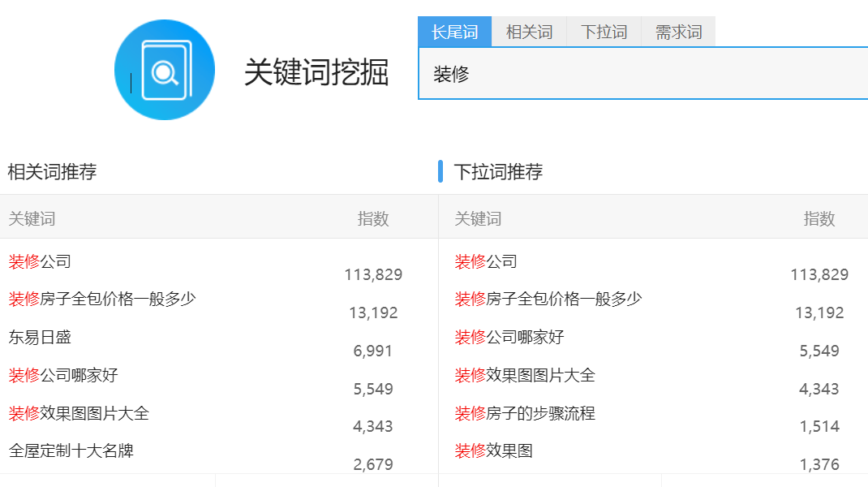Select the 长尾词 tab

(454, 32)
